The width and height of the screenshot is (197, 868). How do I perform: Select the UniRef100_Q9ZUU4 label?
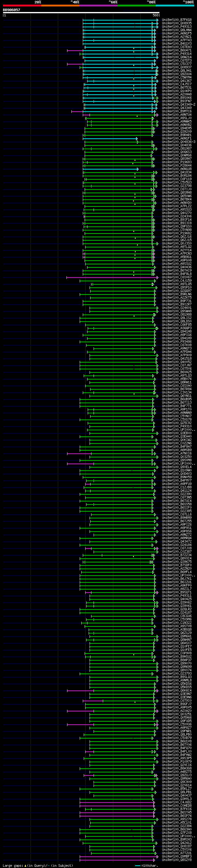(177, 74)
